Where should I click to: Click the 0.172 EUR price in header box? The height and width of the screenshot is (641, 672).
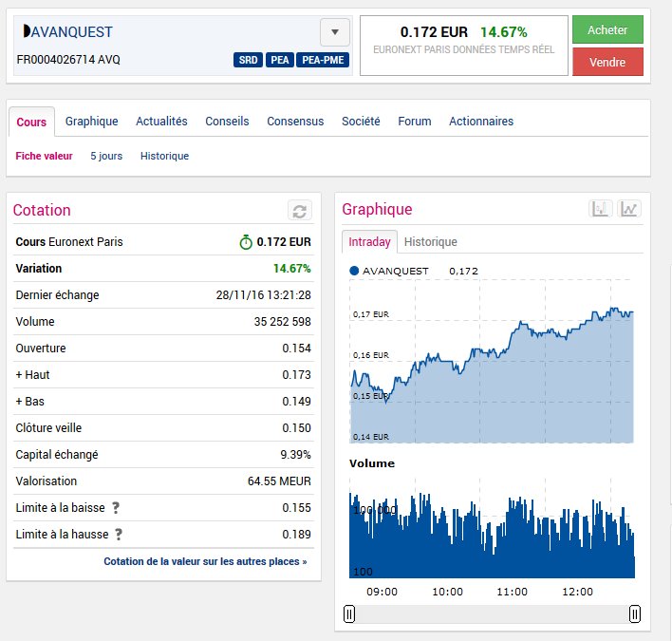[x=434, y=32]
